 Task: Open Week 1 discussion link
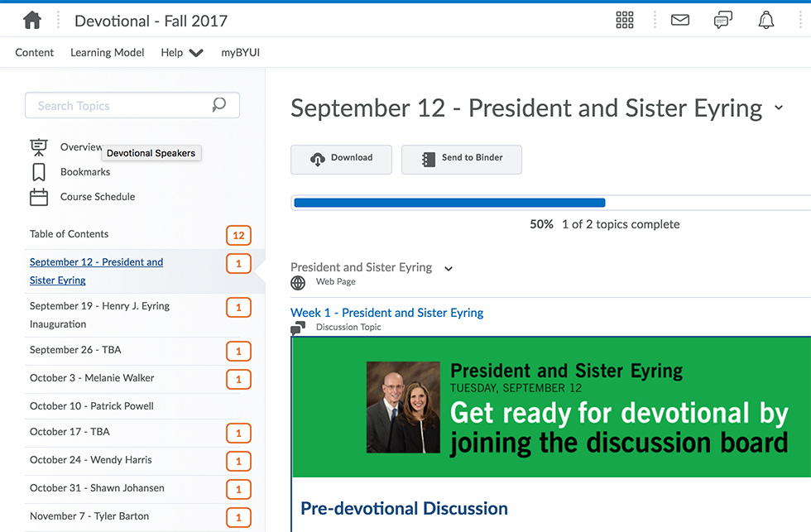point(386,313)
